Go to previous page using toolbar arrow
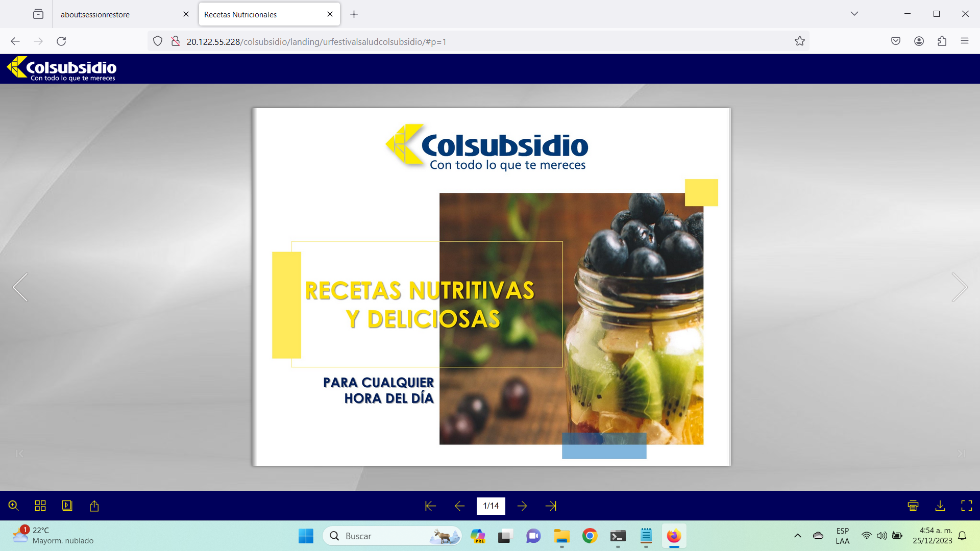Viewport: 980px width, 551px height. pos(459,506)
